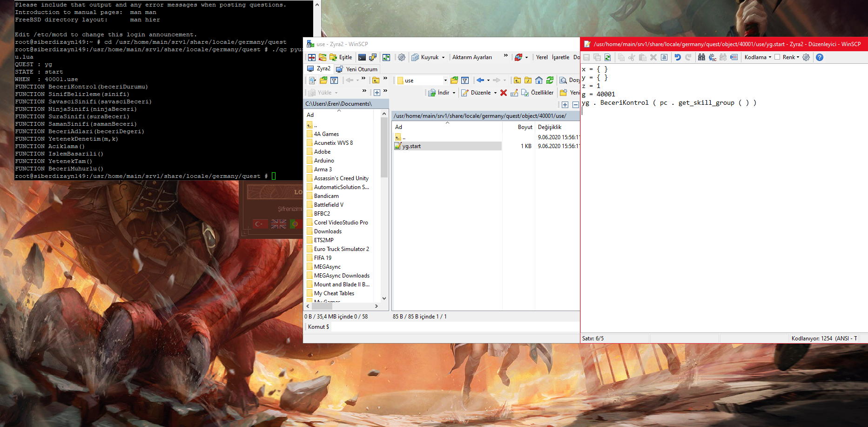Viewport: 868px width, 427px height.
Task: Click the remote panel blue back arrow
Action: coord(480,81)
